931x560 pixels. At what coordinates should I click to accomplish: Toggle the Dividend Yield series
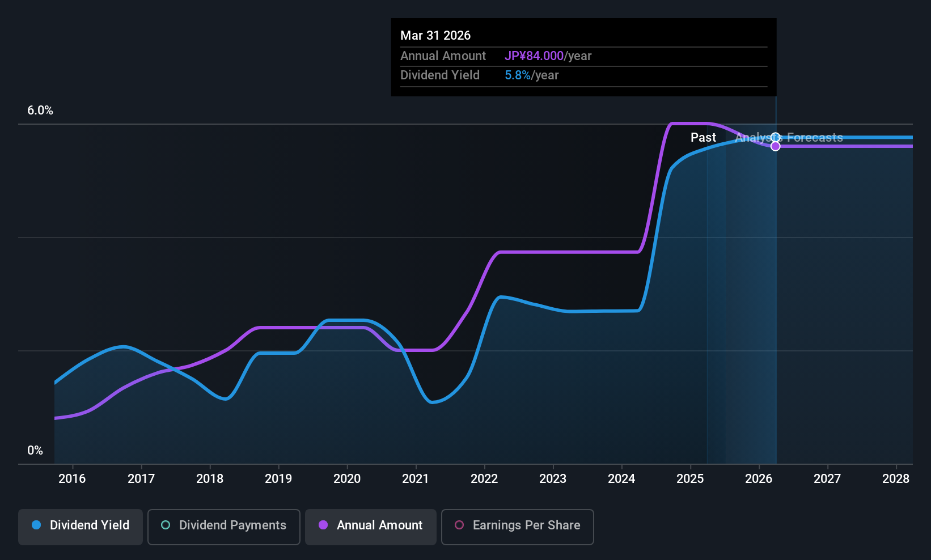(81, 527)
